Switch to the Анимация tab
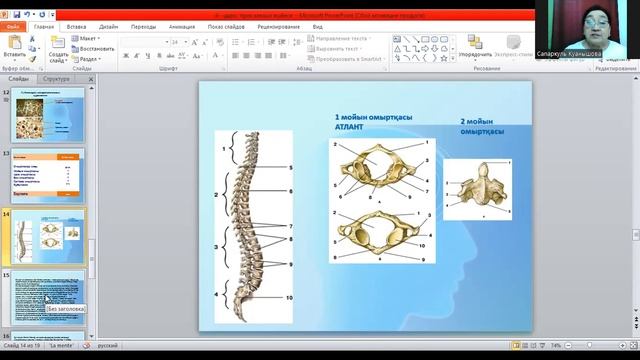Image resolution: width=640 pixels, height=360 pixels. click(x=182, y=27)
